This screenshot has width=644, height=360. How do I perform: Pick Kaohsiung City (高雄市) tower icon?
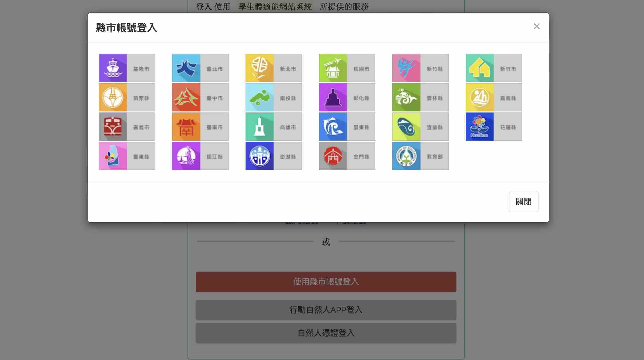click(x=260, y=127)
